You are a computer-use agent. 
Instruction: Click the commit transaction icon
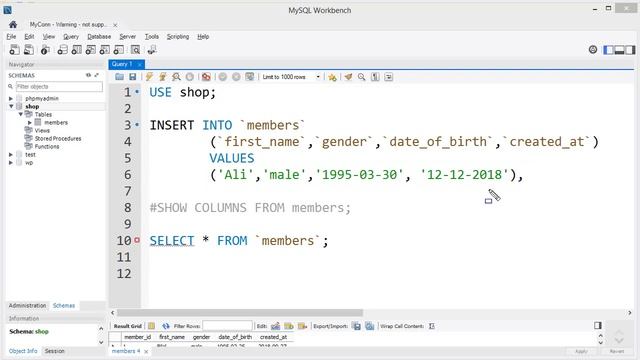(x=222, y=77)
